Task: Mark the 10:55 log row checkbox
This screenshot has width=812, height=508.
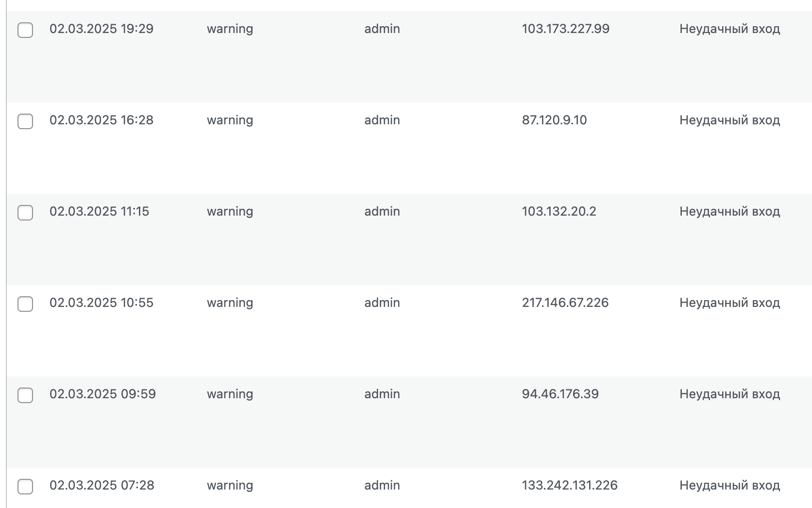Action: coord(25,304)
